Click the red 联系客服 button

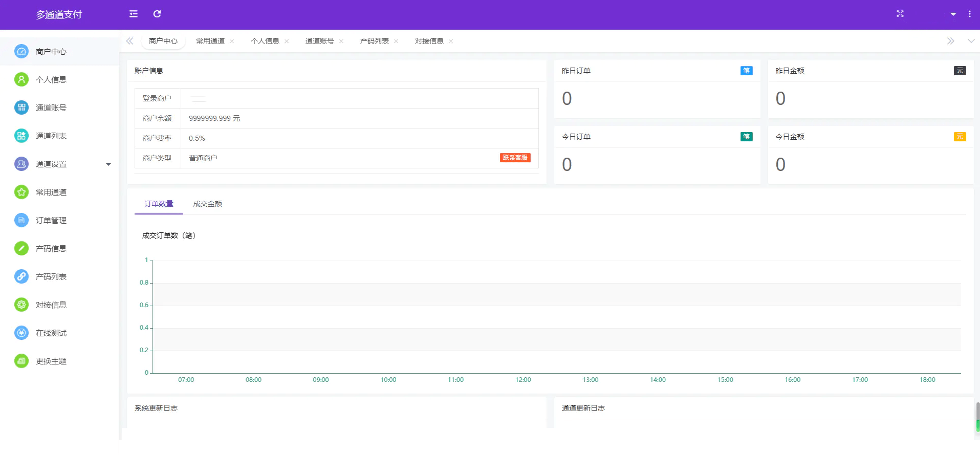click(515, 158)
